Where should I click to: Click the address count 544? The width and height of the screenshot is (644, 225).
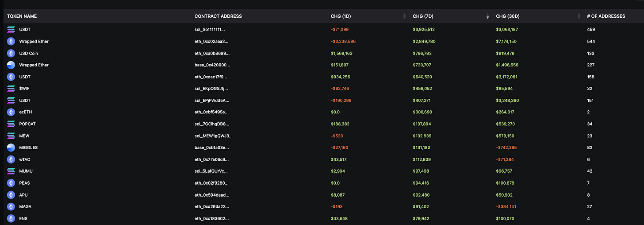click(x=590, y=41)
